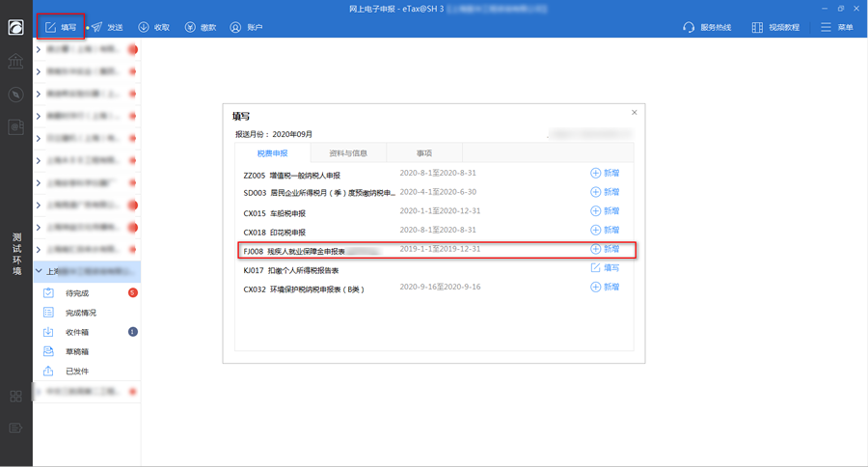Viewport: 868px width, 467px height.
Task: Click the 填写 toolbar button
Action: (x=60, y=27)
